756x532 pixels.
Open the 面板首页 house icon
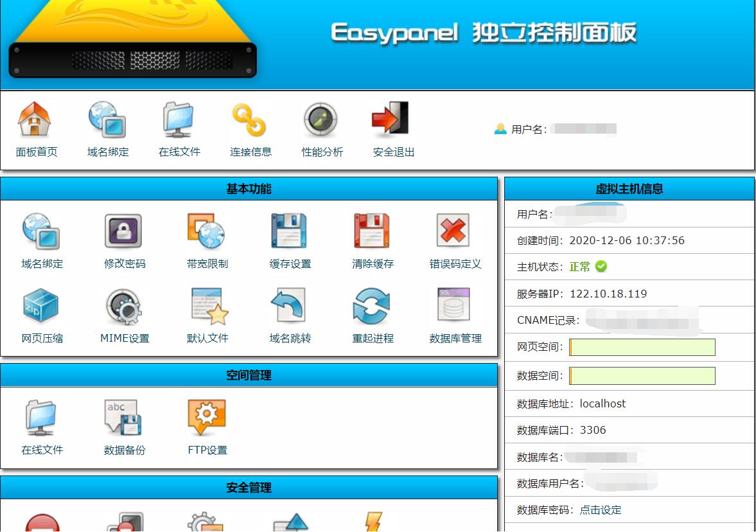(34, 119)
